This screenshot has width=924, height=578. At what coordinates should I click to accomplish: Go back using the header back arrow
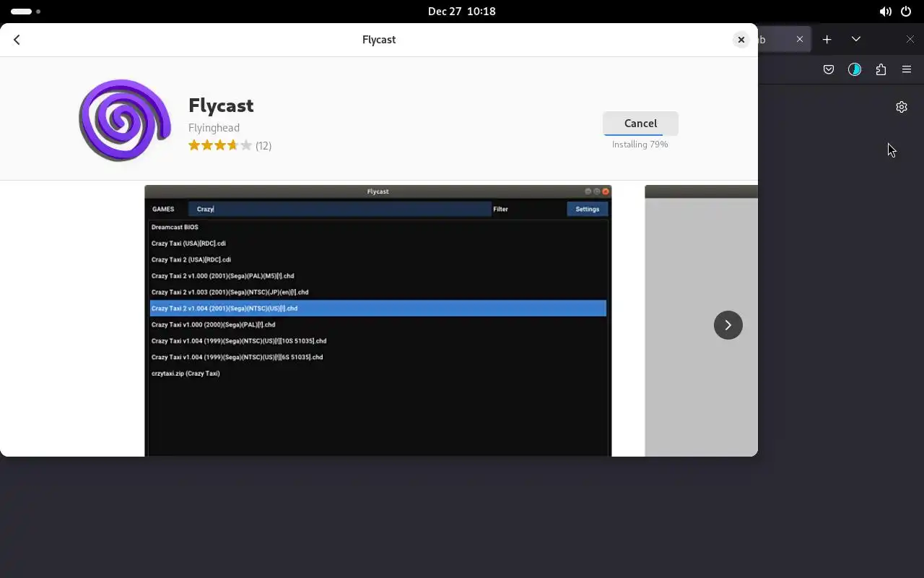coord(17,40)
